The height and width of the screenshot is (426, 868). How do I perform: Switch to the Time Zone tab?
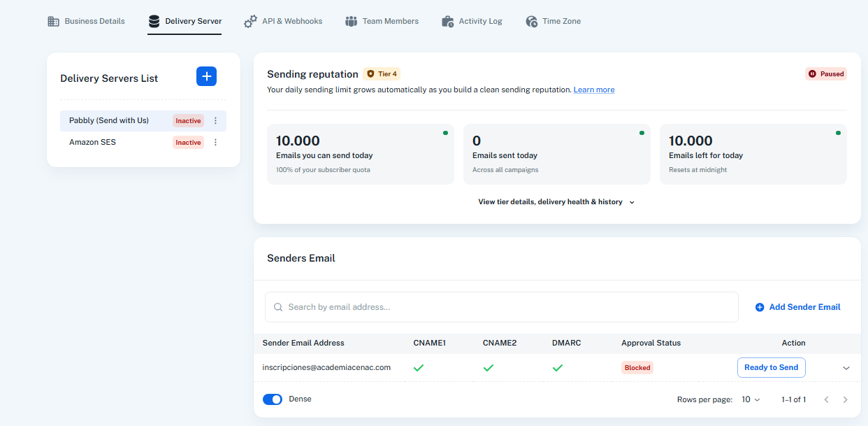553,21
